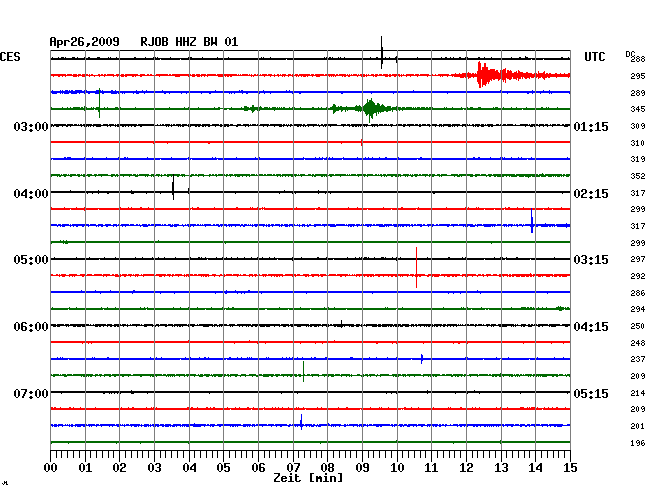Select the 04:00 CES time label

31,194
